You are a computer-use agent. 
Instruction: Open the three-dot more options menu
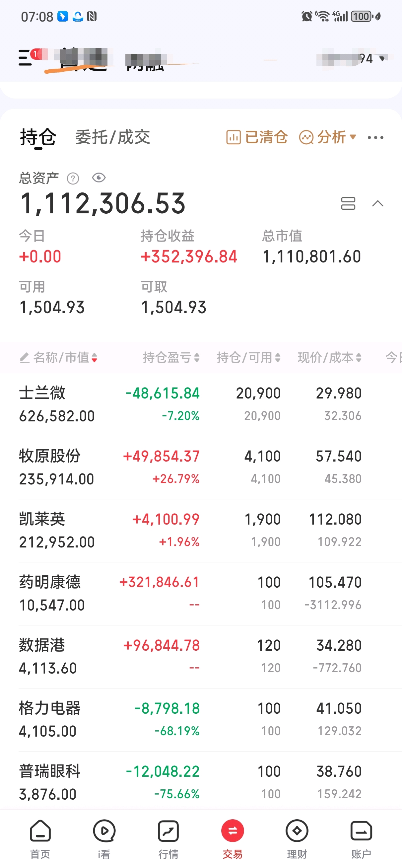(375, 137)
